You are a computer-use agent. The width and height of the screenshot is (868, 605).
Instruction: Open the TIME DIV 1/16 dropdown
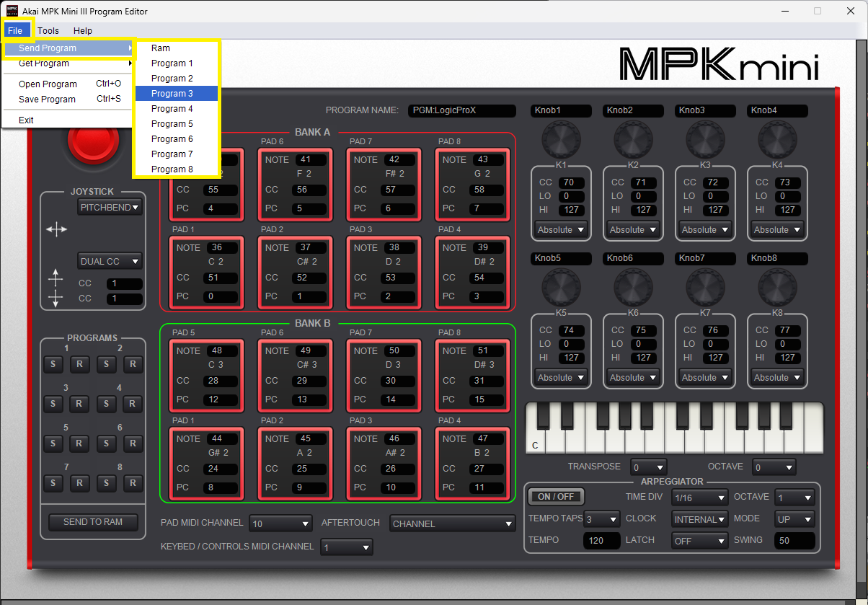point(699,498)
